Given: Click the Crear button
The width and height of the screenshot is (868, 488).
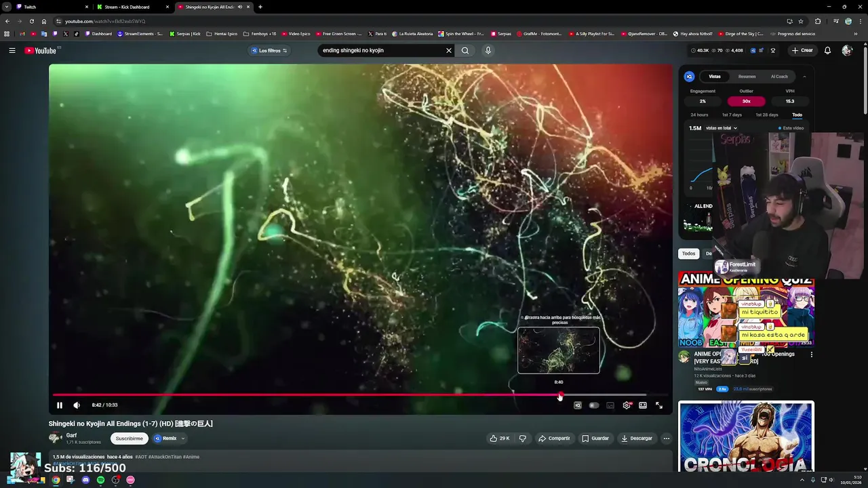Looking at the screenshot, I should coord(802,50).
